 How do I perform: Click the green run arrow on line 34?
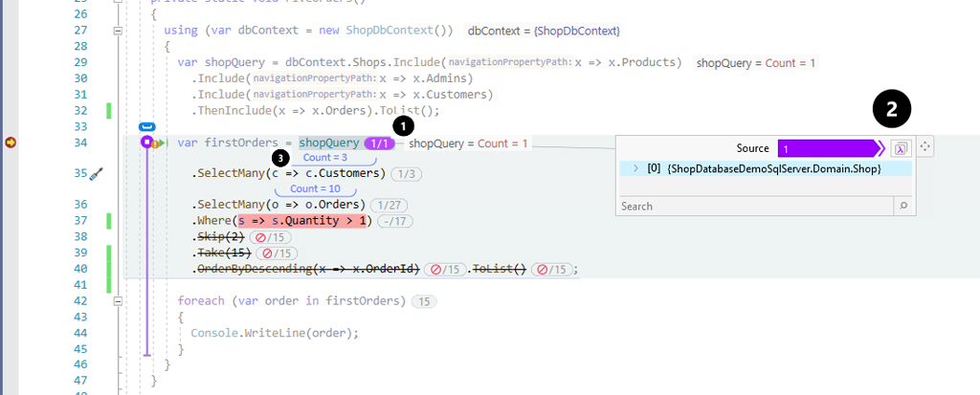point(161,143)
